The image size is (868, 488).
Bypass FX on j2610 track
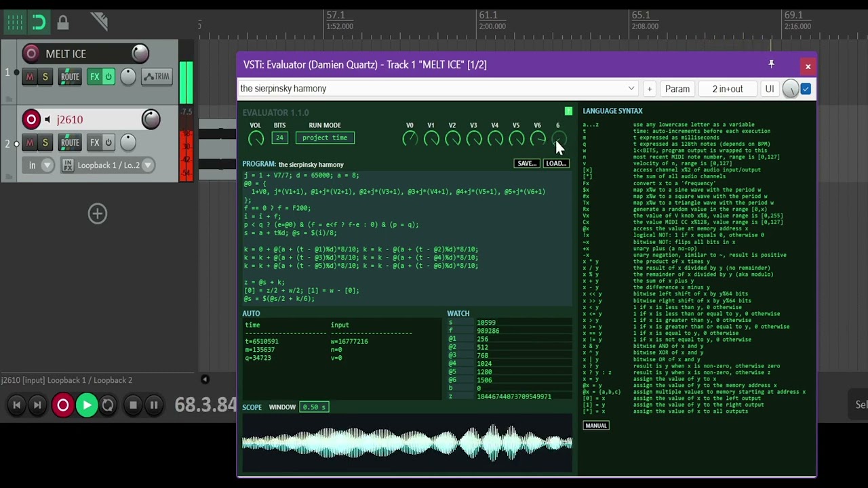[x=108, y=142]
